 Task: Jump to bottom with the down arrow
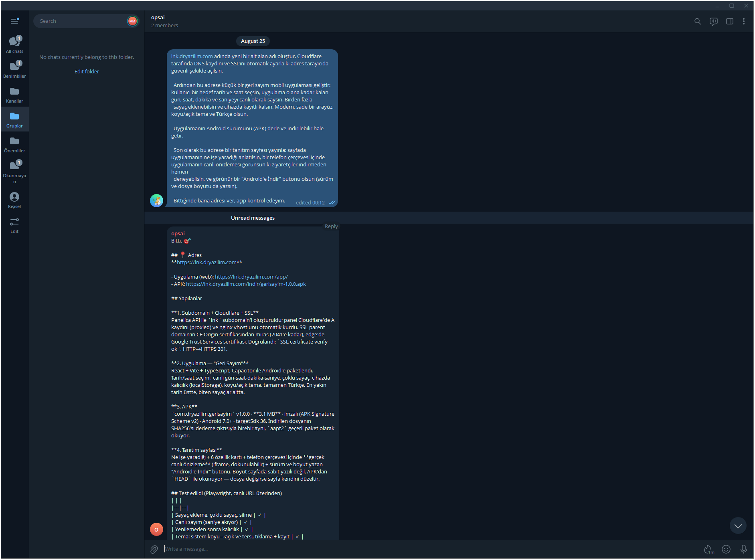(738, 526)
